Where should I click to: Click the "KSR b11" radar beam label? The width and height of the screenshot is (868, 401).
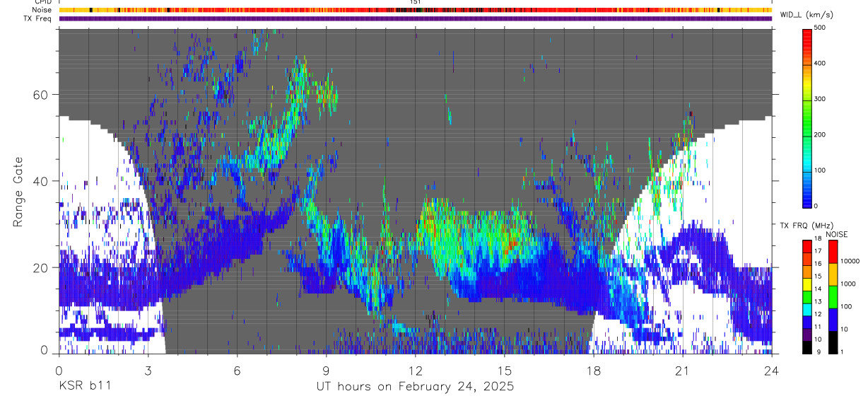84,386
